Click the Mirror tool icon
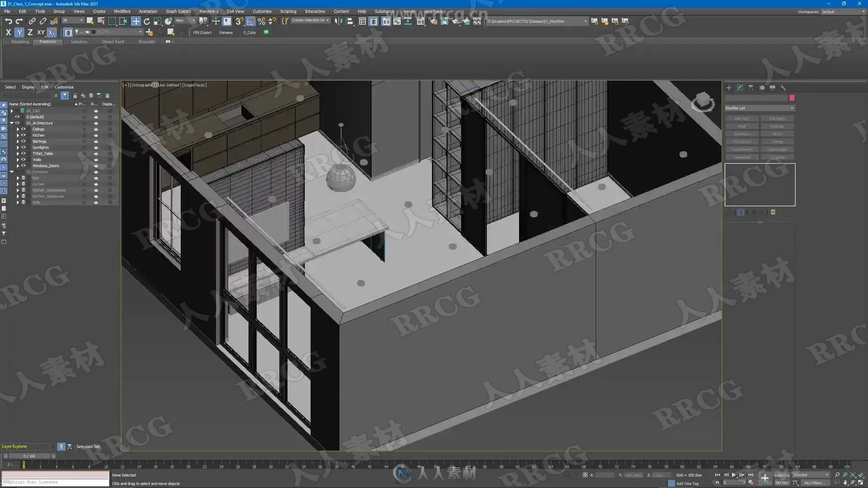The height and width of the screenshot is (488, 868). 338,21
